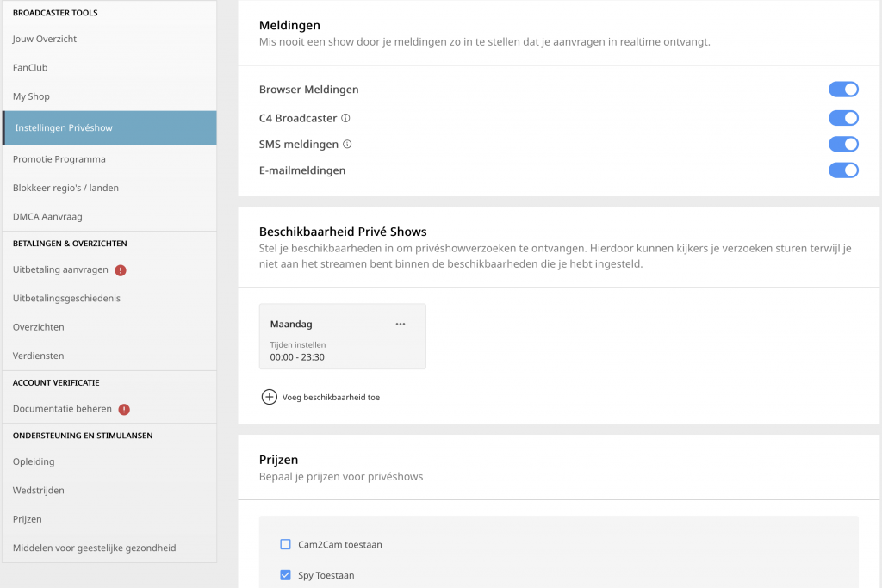
Task: Open Middelen voor geestelijke gezondheid link
Action: tap(94, 548)
